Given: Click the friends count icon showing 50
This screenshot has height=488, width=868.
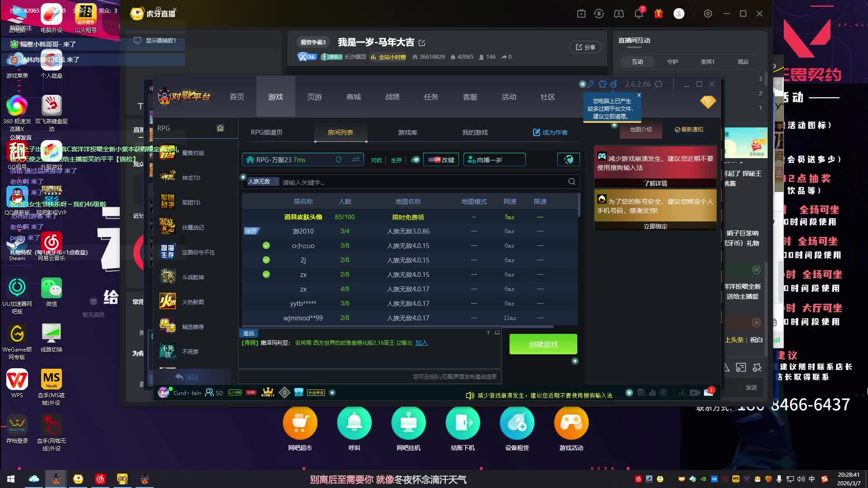Looking at the screenshot, I should [209, 393].
